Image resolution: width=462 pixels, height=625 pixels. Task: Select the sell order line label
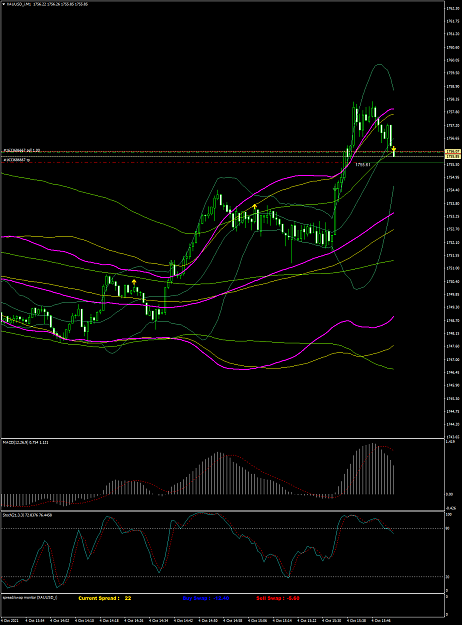[22, 150]
